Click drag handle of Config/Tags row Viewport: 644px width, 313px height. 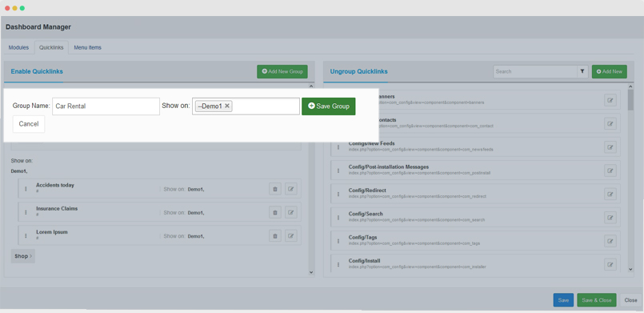pyautogui.click(x=338, y=241)
